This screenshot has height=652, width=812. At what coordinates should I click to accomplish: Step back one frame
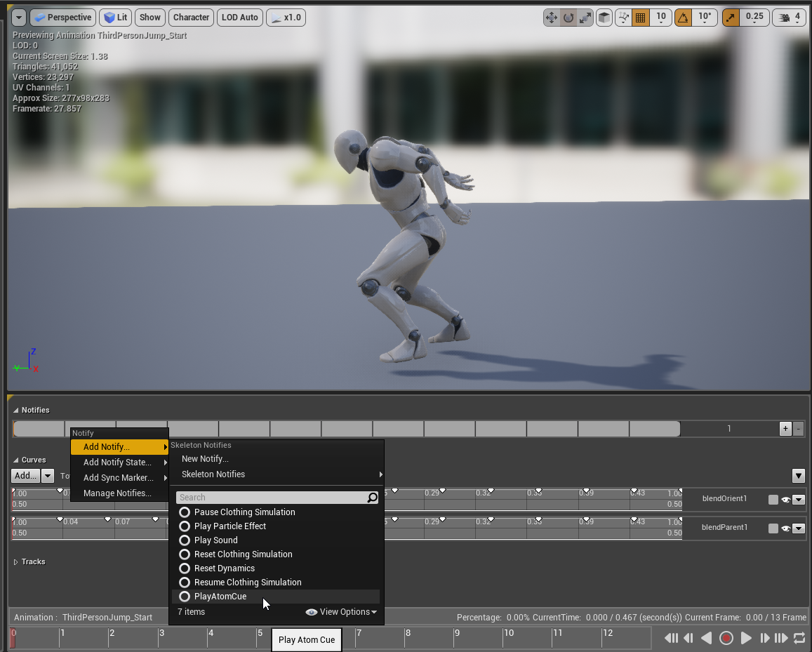click(688, 638)
